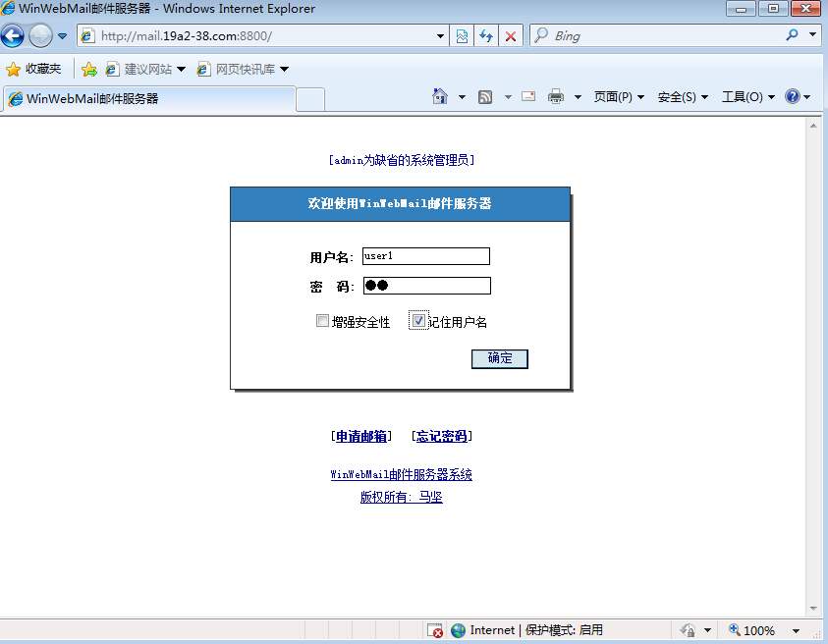Screen dimensions: 828x644
Task: Click the Compatibility View icon
Action: pyautogui.click(x=462, y=36)
